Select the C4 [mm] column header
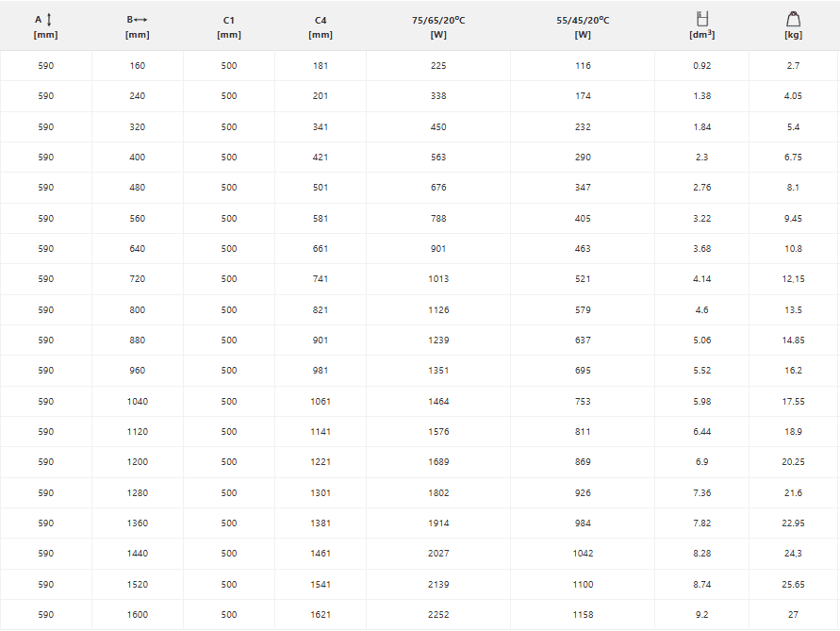This screenshot has width=840, height=631. 321,26
